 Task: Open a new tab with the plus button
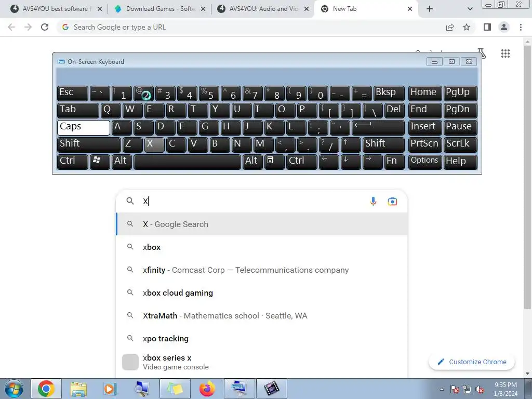(430, 9)
